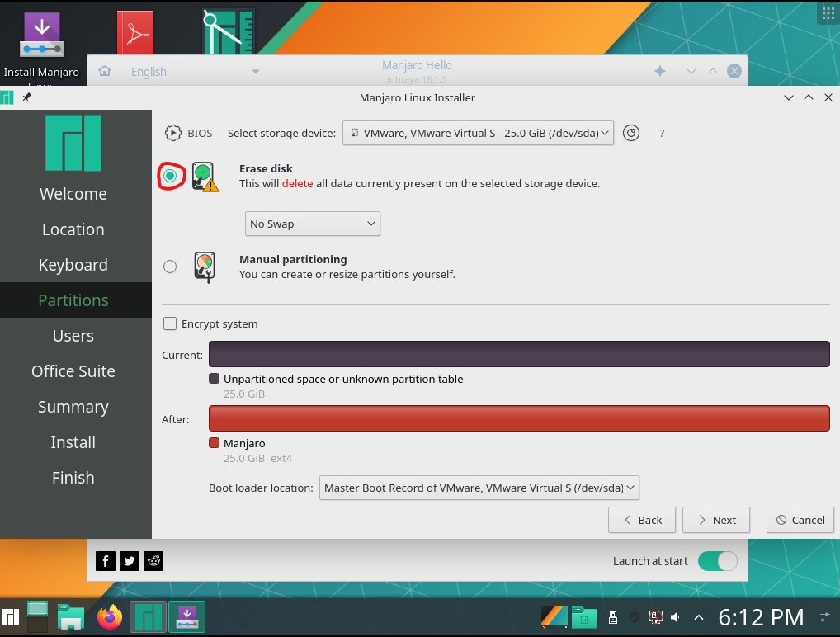Image resolution: width=840 pixels, height=637 pixels.
Task: Refresh the storage device list
Action: point(631,133)
